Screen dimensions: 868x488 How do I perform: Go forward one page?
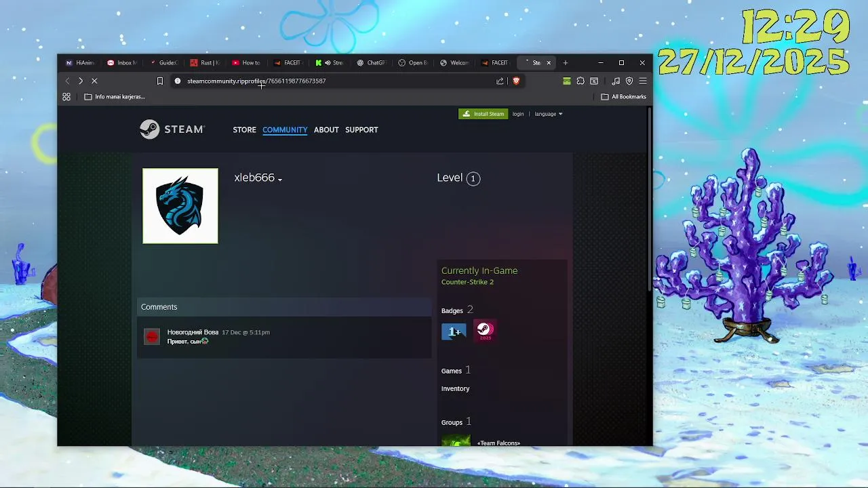click(x=80, y=81)
